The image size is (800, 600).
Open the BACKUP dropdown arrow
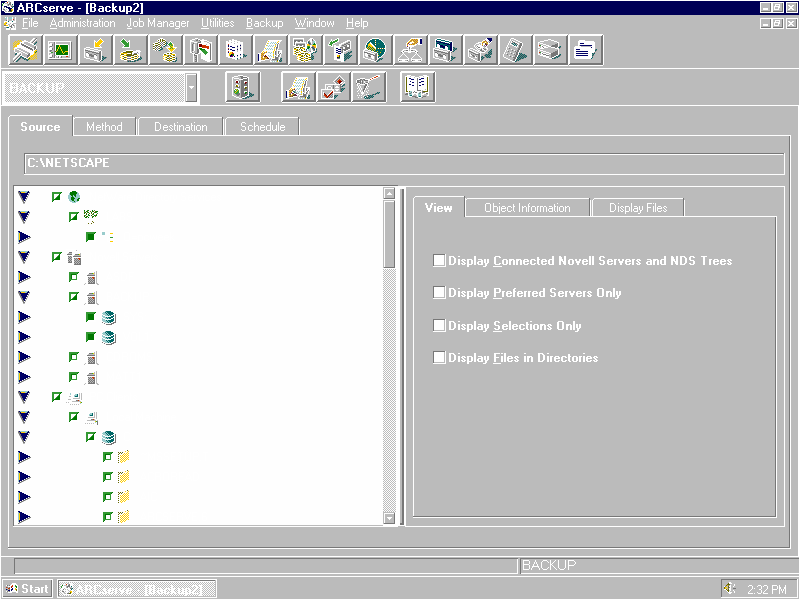coord(191,87)
